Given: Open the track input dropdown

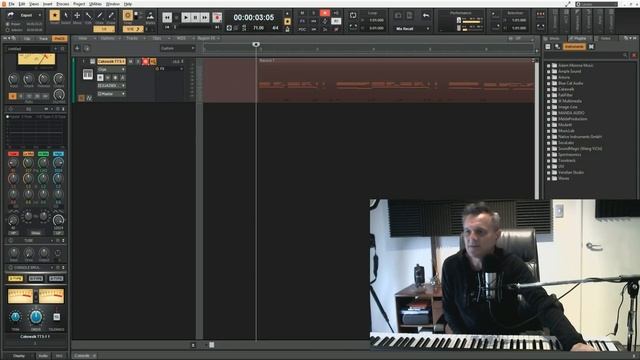Looking at the screenshot, I should point(111,86).
